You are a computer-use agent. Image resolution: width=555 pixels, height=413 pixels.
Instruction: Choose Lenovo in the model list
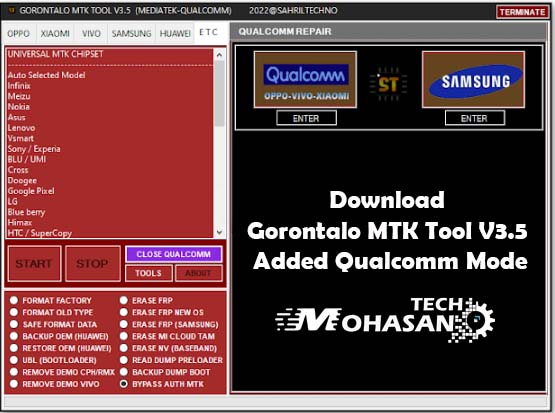110,128
